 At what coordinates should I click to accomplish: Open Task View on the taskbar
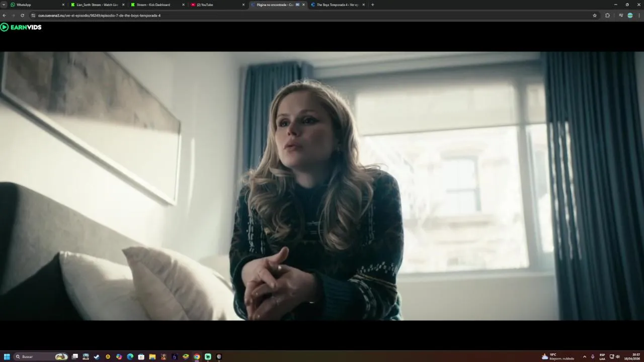point(75,356)
